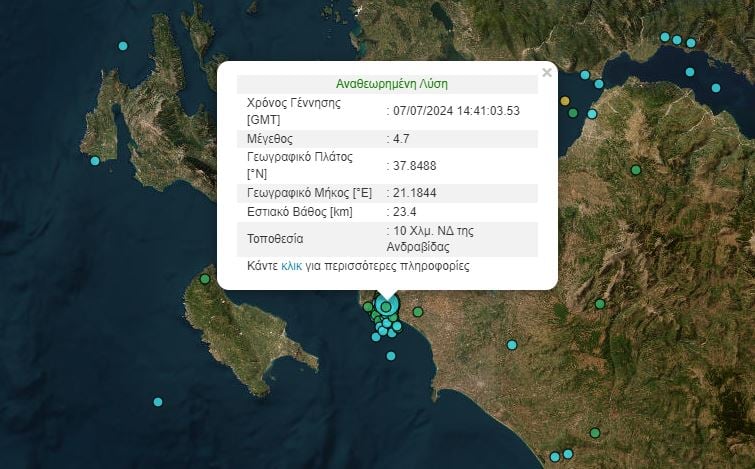Viewport: 755px width, 469px height.
Task: Select the longitude value '21.1844'
Action: (x=415, y=193)
